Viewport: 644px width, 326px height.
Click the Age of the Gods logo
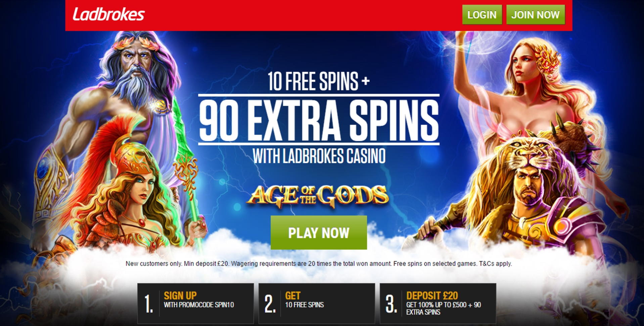[x=318, y=196]
